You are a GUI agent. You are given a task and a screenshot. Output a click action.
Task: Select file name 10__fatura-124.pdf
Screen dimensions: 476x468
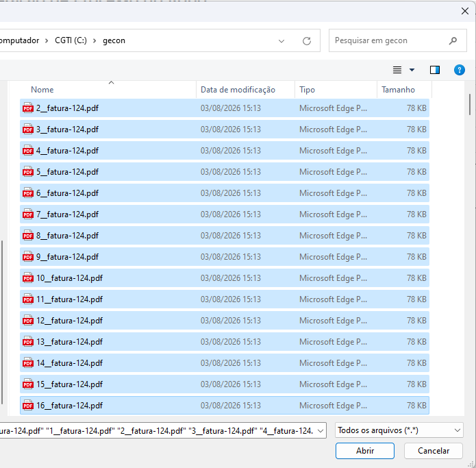[x=70, y=278]
